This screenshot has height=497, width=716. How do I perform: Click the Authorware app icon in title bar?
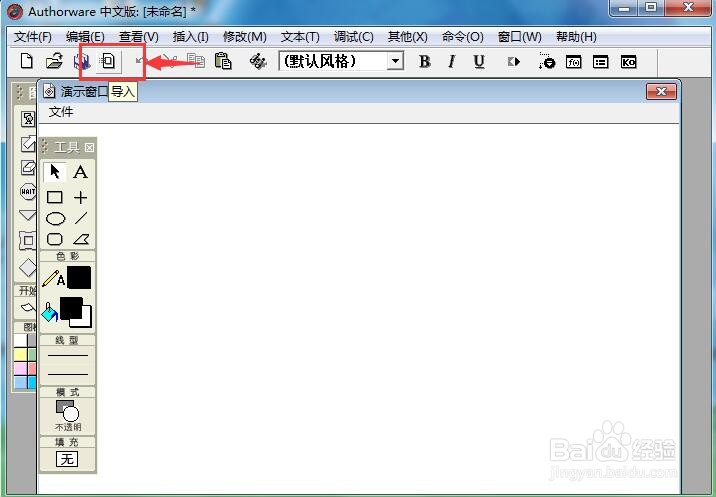pos(15,11)
